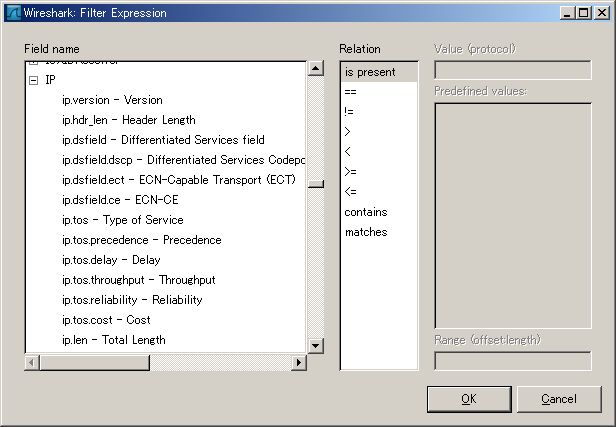Select ip.dsfield.ce - ECN-CE field
The image size is (616, 427).
click(120, 200)
